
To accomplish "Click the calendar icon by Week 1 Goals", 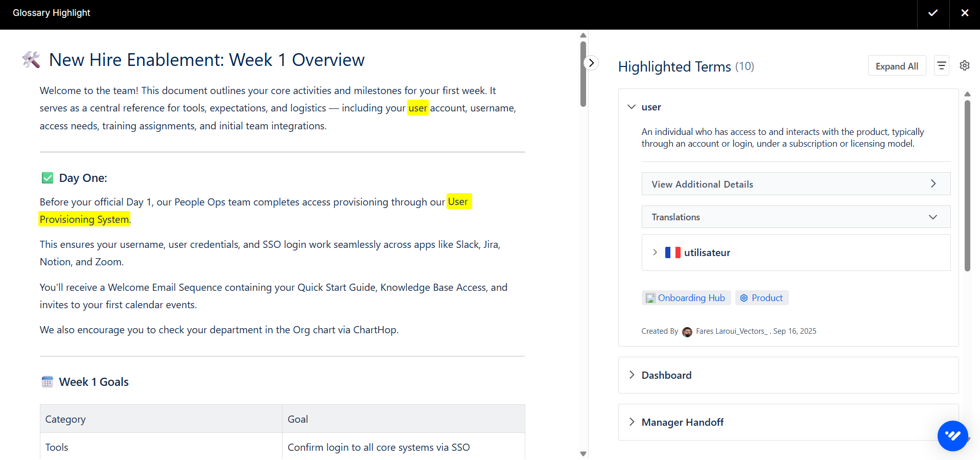I will [48, 382].
